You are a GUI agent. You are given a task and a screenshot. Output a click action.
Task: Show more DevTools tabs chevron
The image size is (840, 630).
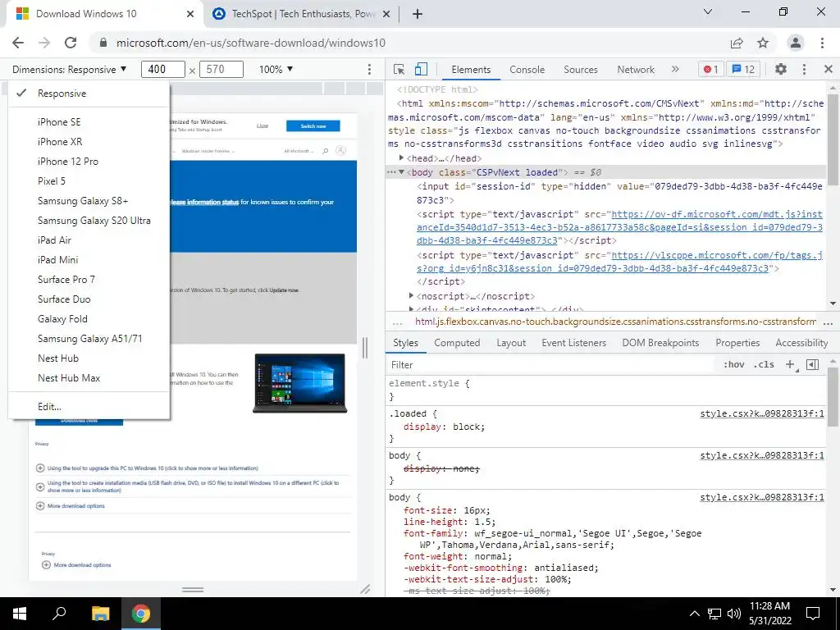(x=675, y=69)
